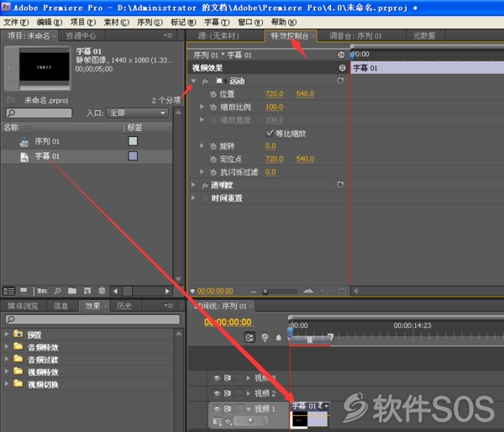Reset the 透明度 effect
The height and width of the screenshot is (432, 504).
click(x=340, y=184)
